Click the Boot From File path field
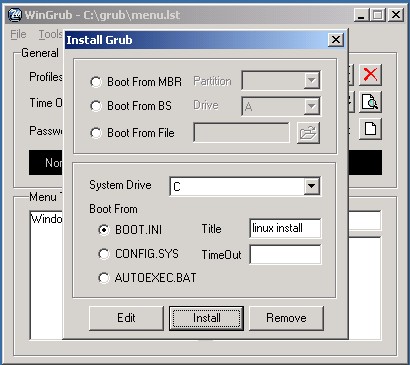Screen dimensions: 410x365 pos(241,133)
